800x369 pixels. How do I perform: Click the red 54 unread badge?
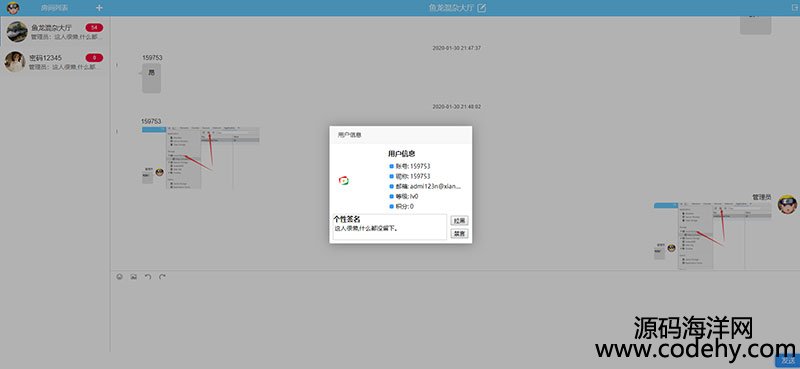(94, 28)
